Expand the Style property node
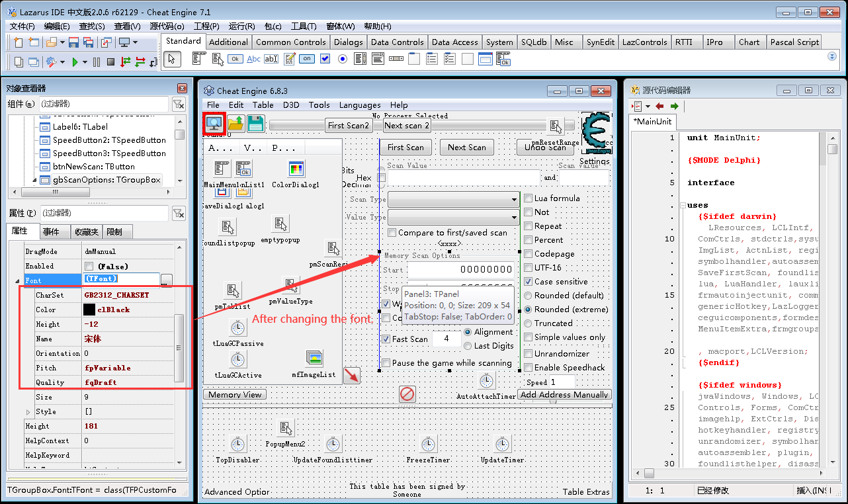Screen dimensions: 848x504 [28, 412]
